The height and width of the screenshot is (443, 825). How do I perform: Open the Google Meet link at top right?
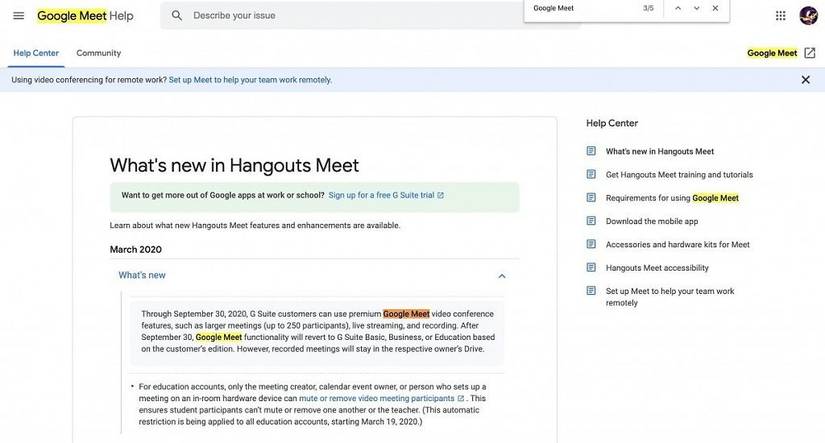[772, 53]
